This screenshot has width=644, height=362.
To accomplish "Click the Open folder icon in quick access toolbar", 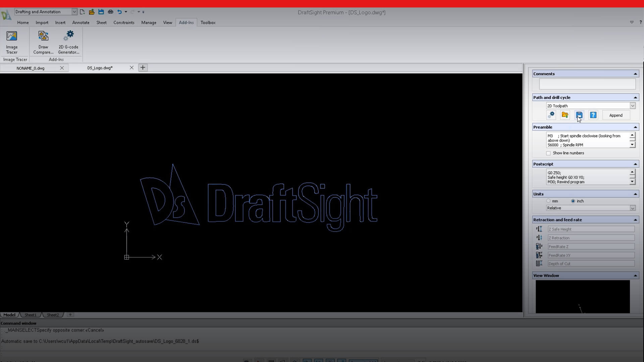I will point(92,12).
